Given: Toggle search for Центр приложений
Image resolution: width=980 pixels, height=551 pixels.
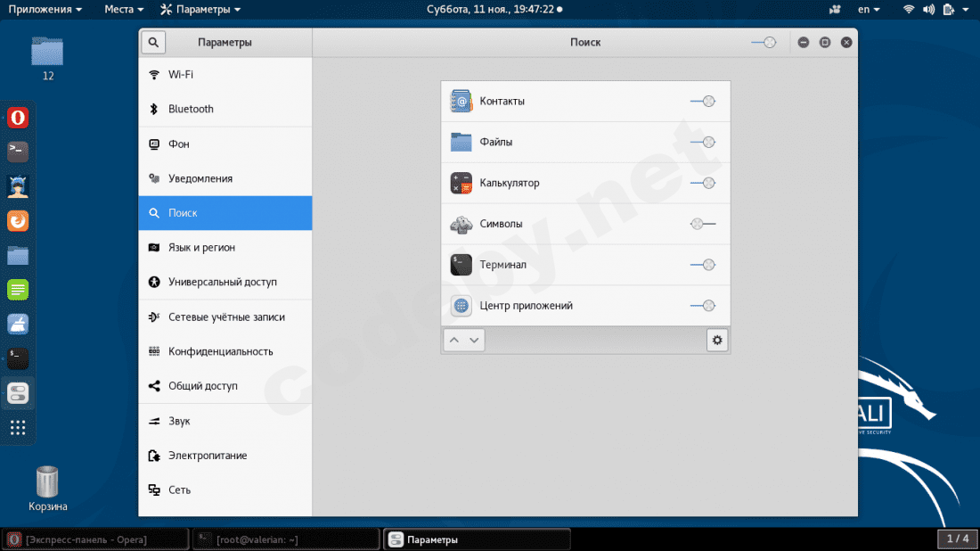Looking at the screenshot, I should click(x=703, y=306).
